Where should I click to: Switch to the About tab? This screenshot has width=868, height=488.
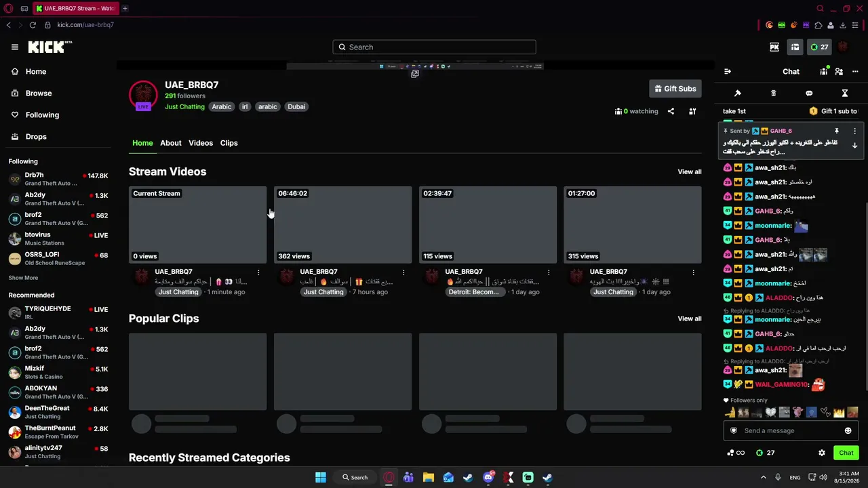[x=171, y=143]
